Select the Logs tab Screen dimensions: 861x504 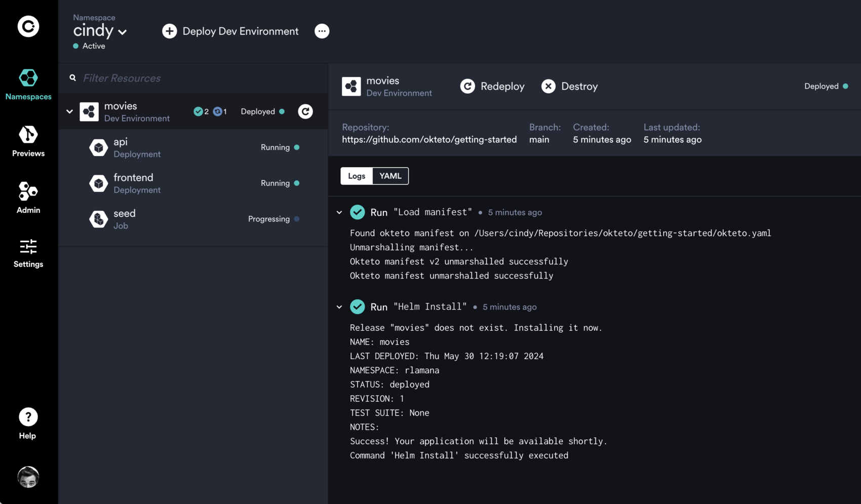[x=356, y=176]
